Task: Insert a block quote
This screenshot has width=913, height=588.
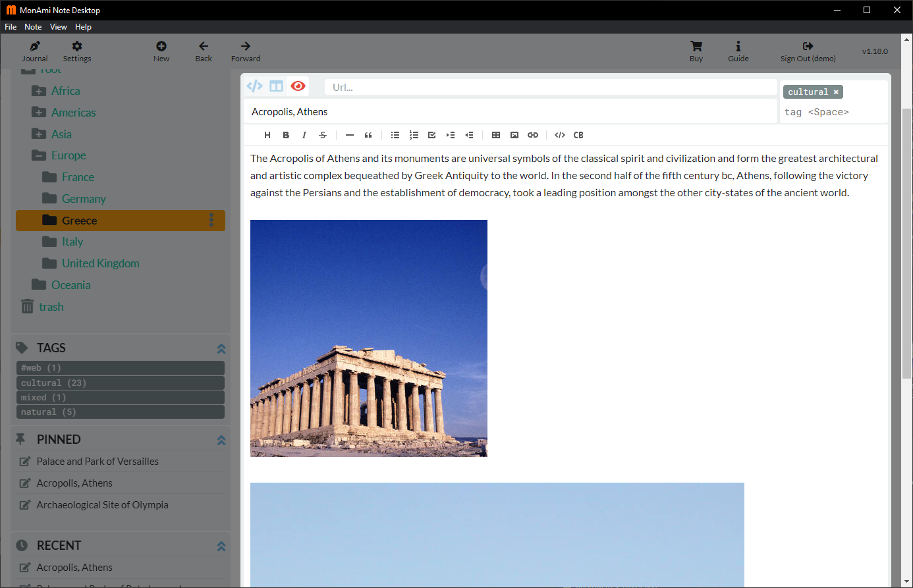Action: 368,135
